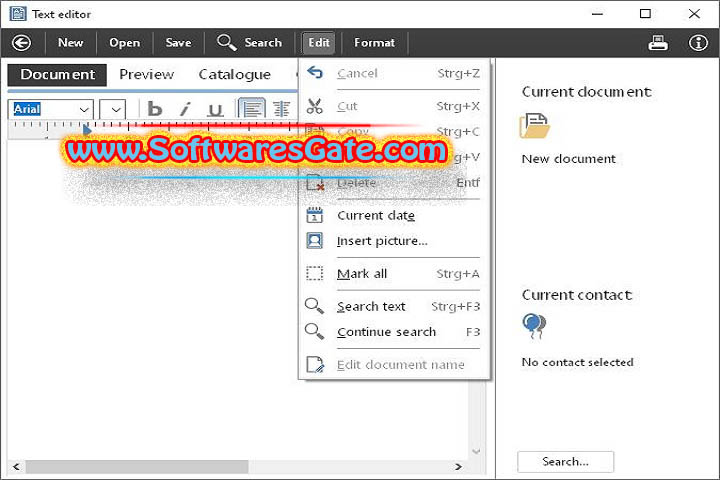This screenshot has width=720, height=480.
Task: Close the Edit menu via Edit button
Action: 319,43
